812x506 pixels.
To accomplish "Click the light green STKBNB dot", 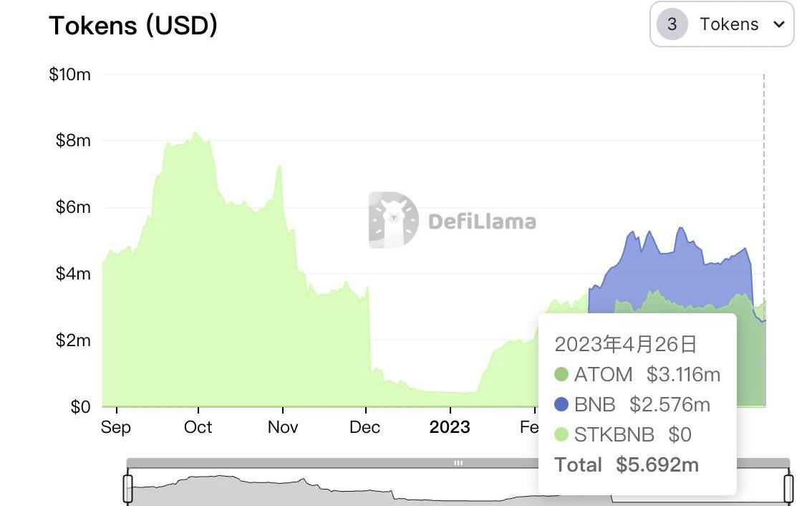I will [561, 434].
